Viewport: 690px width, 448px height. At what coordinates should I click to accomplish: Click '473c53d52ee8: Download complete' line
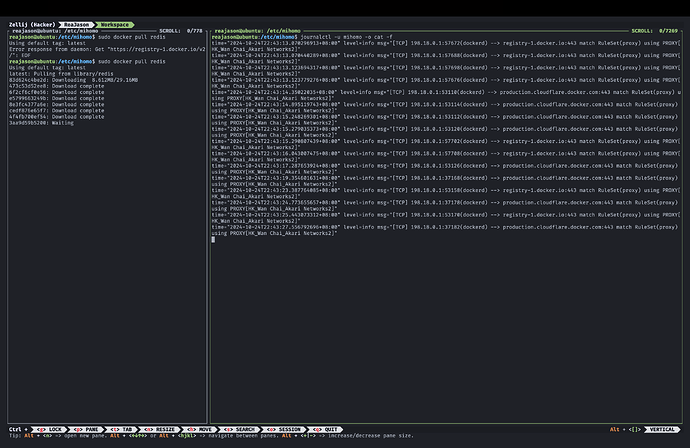pyautogui.click(x=57, y=86)
